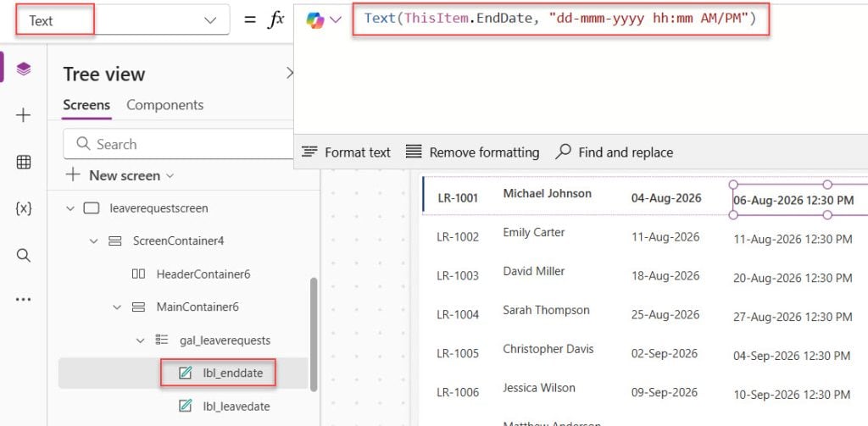The height and width of the screenshot is (426, 868).
Task: Click the 10-Sep-2026 12:30 PM value
Action: 792,395
